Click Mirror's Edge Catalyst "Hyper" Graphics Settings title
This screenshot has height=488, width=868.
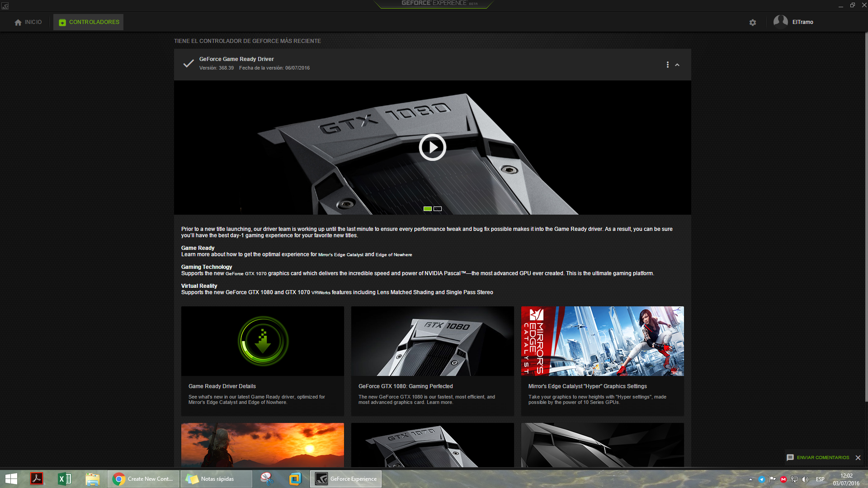(587, 386)
